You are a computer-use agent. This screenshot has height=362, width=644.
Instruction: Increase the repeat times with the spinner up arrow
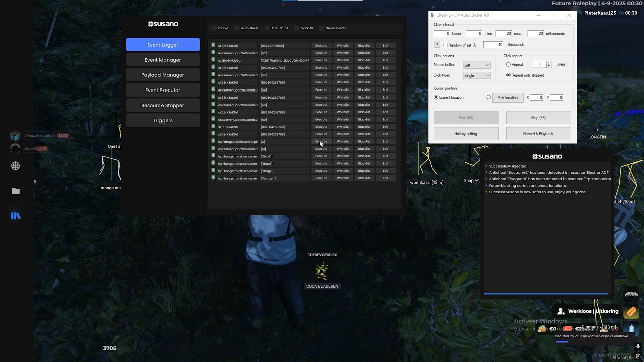click(549, 63)
